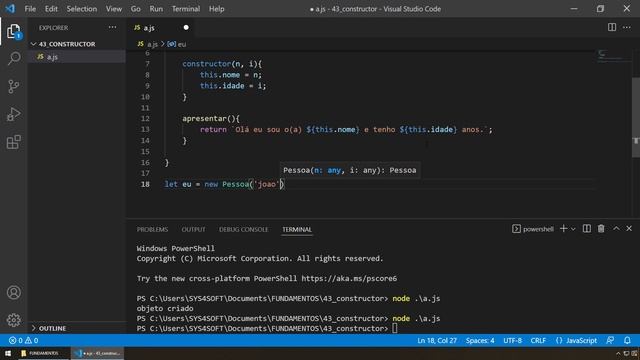Maximize the terminal panel size
Screen dimensions: 640x360
point(616,229)
